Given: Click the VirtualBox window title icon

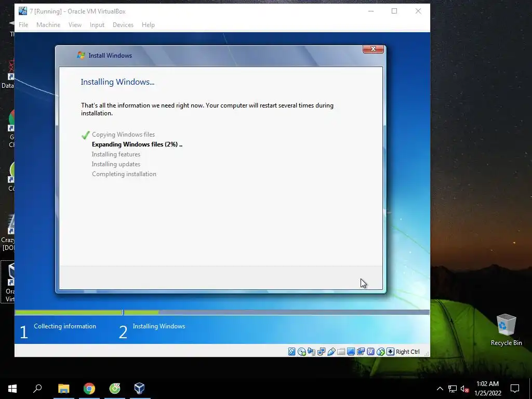Looking at the screenshot, I should pos(23,11).
